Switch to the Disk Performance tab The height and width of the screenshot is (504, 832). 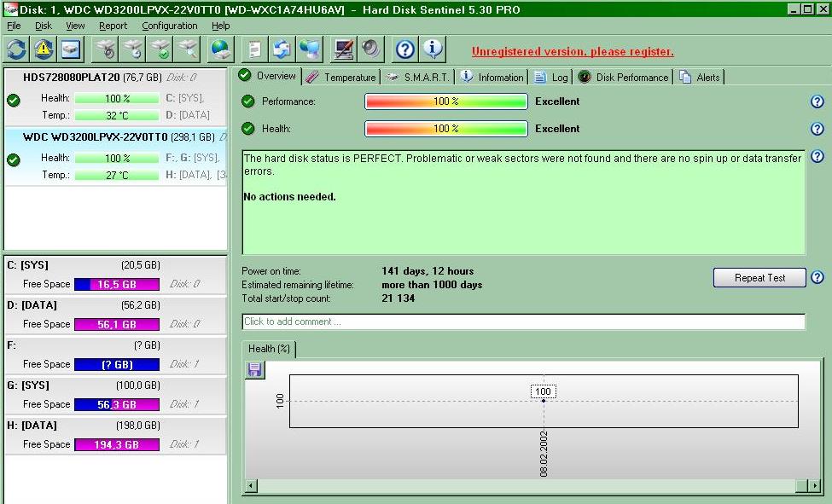624,78
